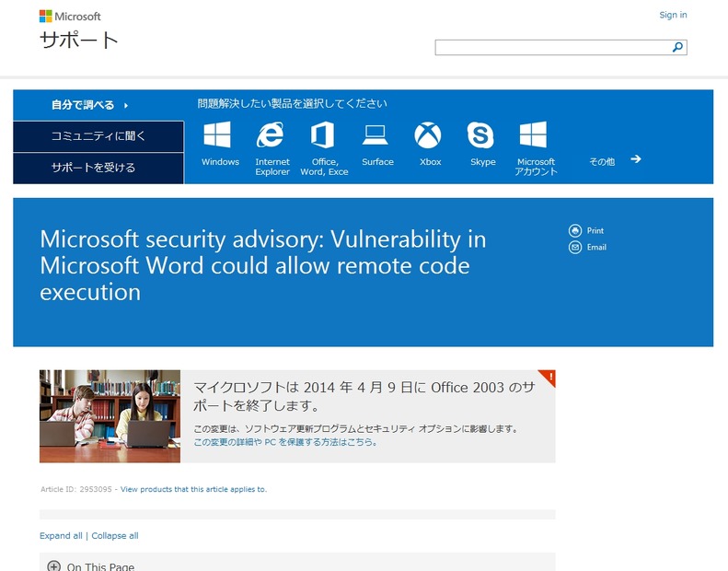Select the Surface laptop icon
Screen dimensions: 728x571
tap(376, 134)
